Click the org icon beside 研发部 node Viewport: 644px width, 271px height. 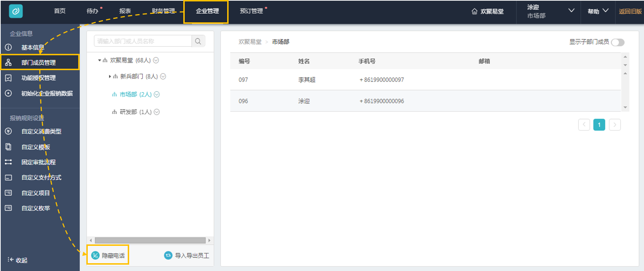pos(114,112)
